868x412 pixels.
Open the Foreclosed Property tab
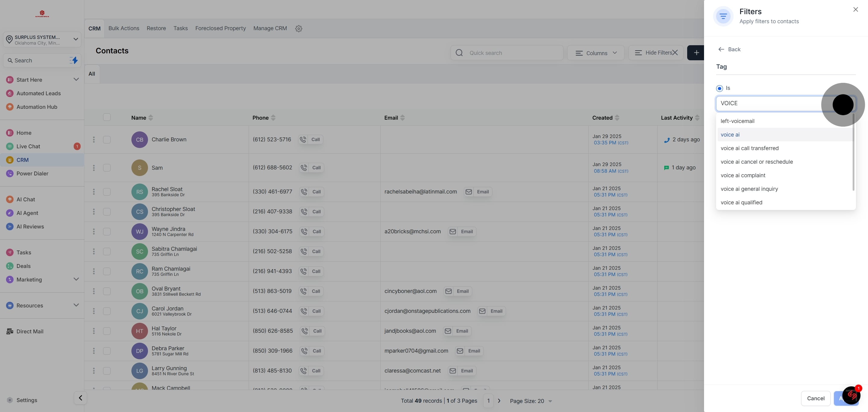point(220,28)
